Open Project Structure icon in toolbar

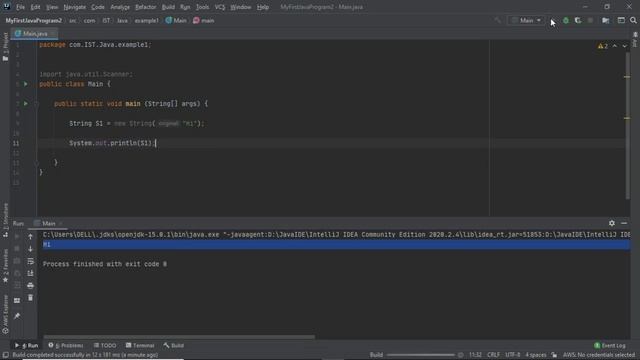[606, 20]
